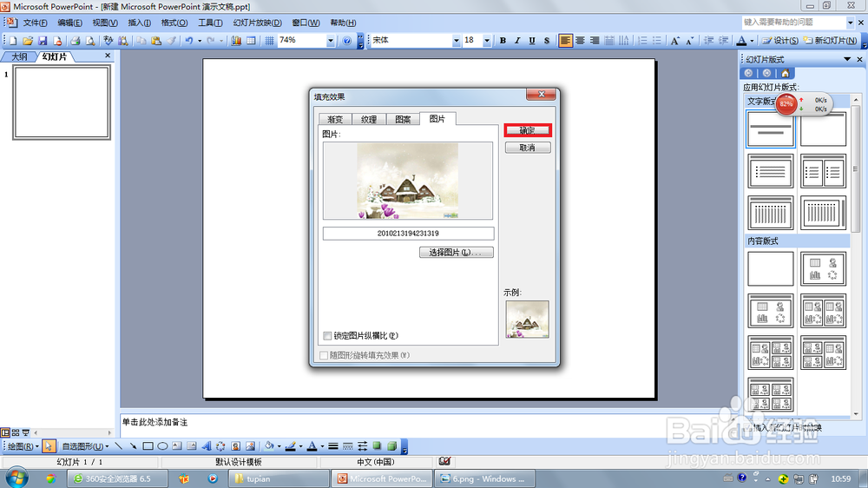Click the 新幻灯片 New Slide button
The height and width of the screenshot is (488, 868).
click(830, 41)
